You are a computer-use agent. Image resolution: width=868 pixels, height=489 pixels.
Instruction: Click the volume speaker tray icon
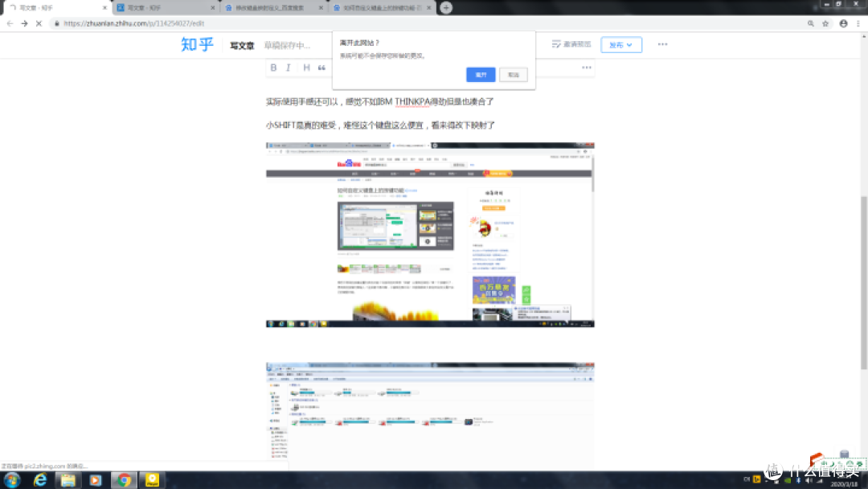(809, 479)
